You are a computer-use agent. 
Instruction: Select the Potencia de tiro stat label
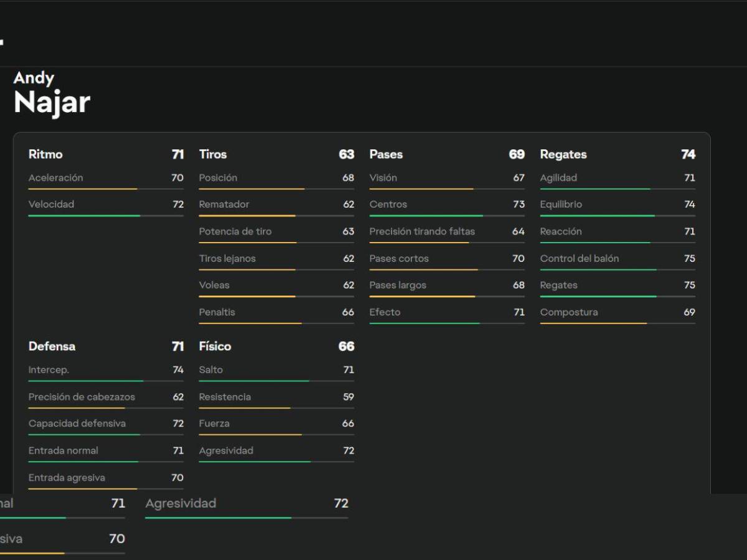click(x=235, y=231)
